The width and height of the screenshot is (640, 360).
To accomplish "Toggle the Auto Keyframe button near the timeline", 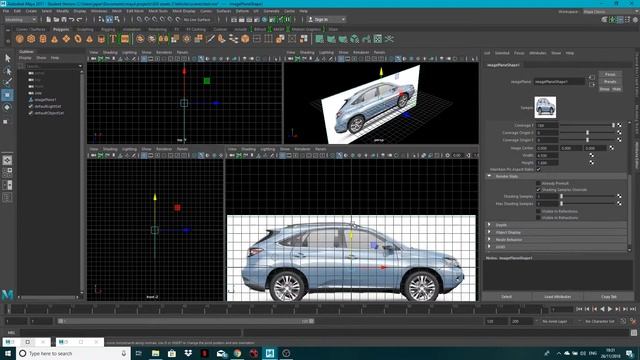I will [x=633, y=321].
